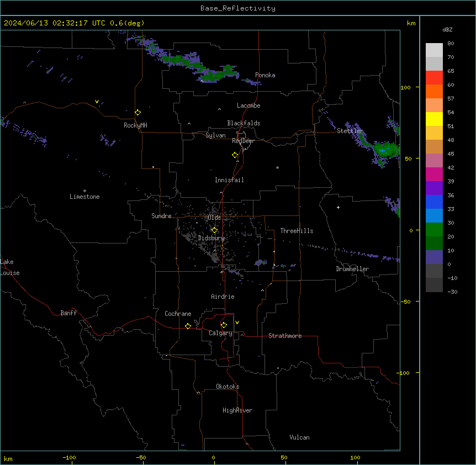Click the dBZ legend heading
This screenshot has height=465, width=476.
pos(447,29)
